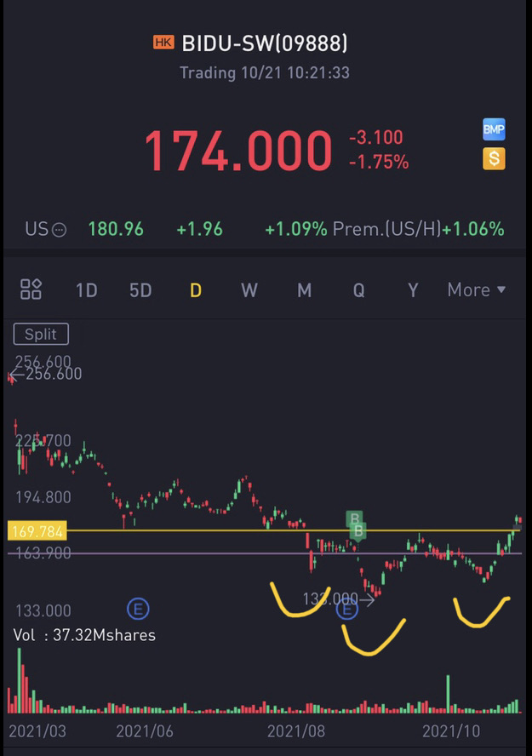Tap the BMP badge icon
Screen dimensions: 532x756
pyautogui.click(x=494, y=129)
